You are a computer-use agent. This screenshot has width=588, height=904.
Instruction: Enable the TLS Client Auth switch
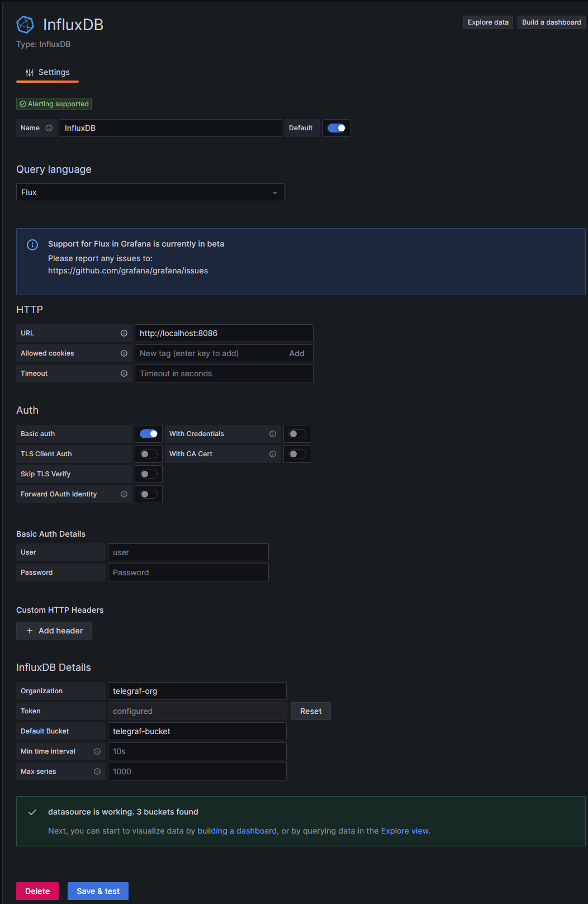tap(149, 454)
